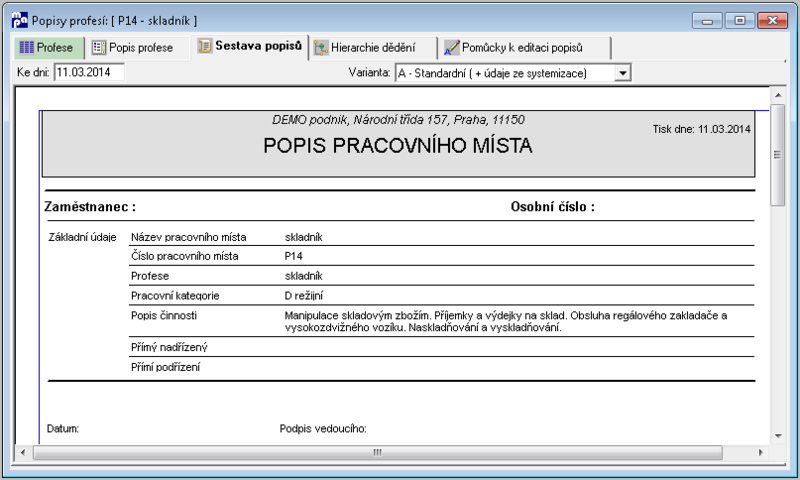Close the Popisy profesí window

[x=772, y=20]
